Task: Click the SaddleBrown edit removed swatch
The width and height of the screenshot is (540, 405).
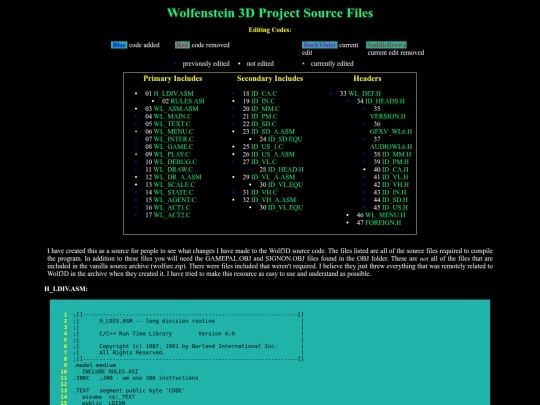Action: point(386,45)
